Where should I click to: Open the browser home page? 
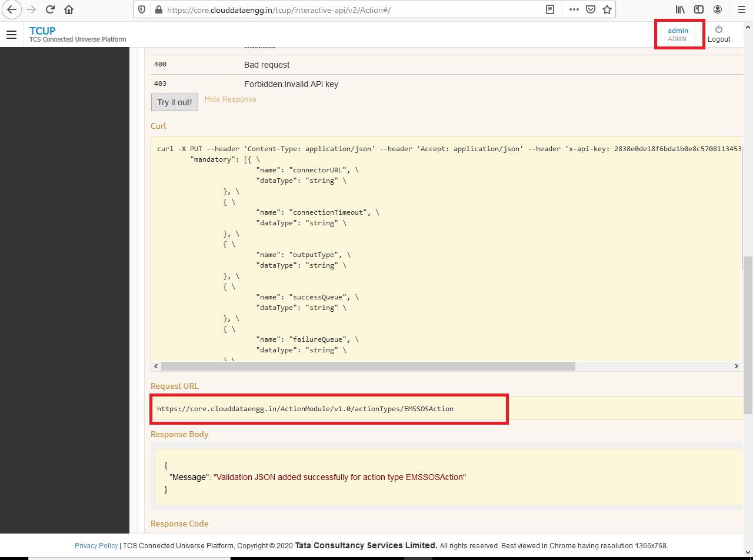tap(69, 9)
